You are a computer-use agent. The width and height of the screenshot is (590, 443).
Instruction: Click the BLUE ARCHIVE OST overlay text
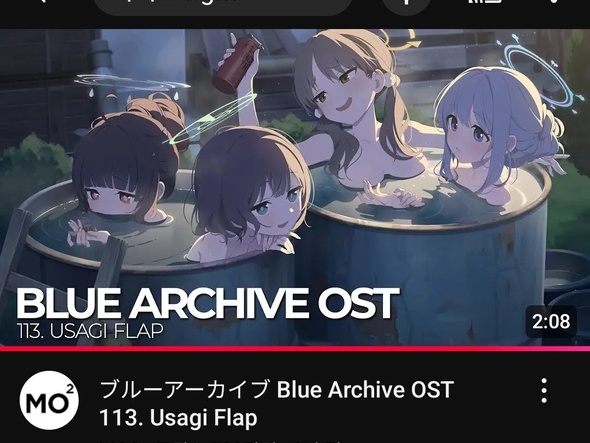click(x=207, y=303)
